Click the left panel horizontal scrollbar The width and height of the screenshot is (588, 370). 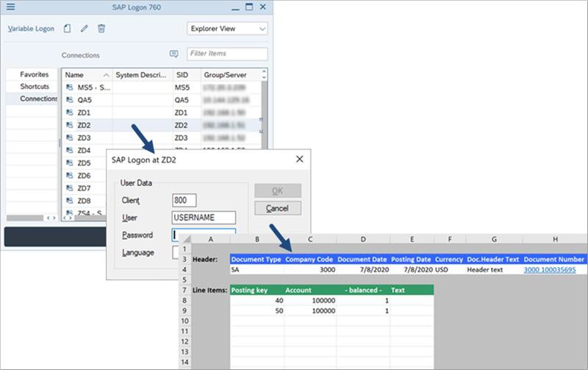point(25,218)
